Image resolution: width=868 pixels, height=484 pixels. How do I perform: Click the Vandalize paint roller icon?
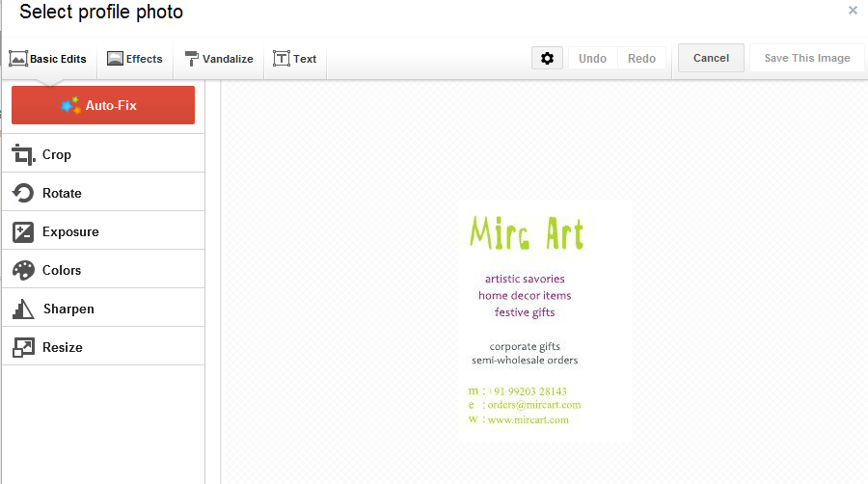[192, 59]
